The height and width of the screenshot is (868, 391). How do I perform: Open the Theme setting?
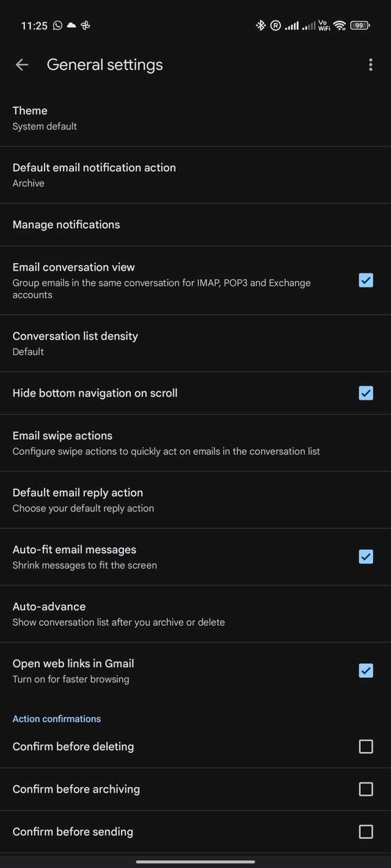coord(195,118)
